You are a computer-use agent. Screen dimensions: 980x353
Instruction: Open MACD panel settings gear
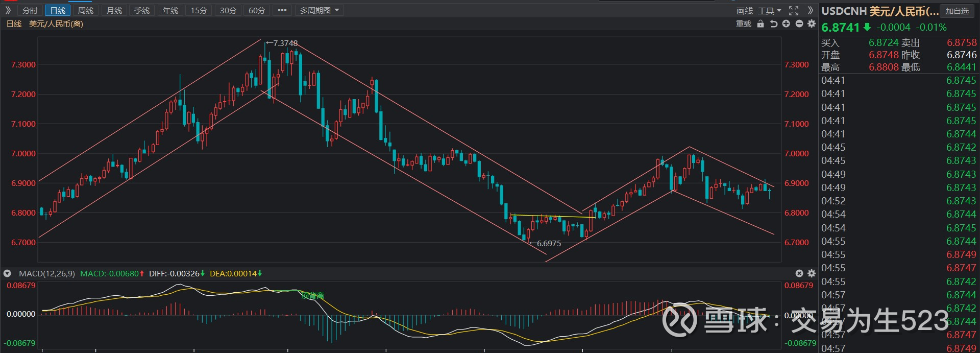tap(811, 274)
